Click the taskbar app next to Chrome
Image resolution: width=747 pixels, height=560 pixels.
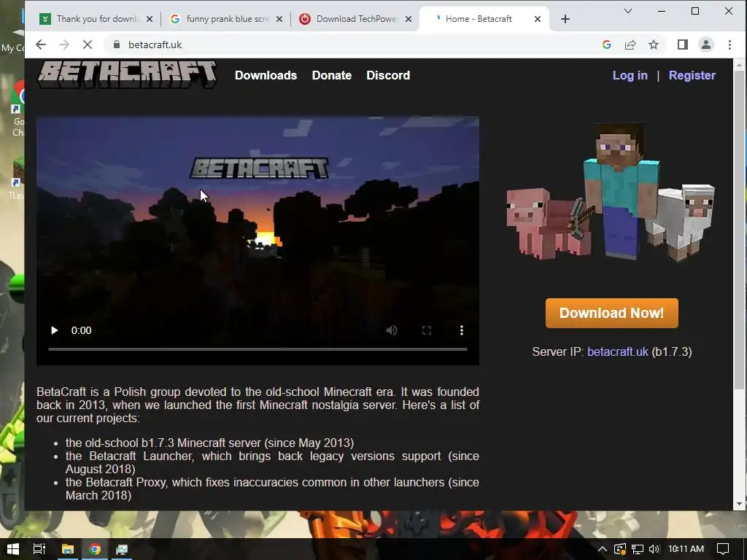tap(122, 549)
